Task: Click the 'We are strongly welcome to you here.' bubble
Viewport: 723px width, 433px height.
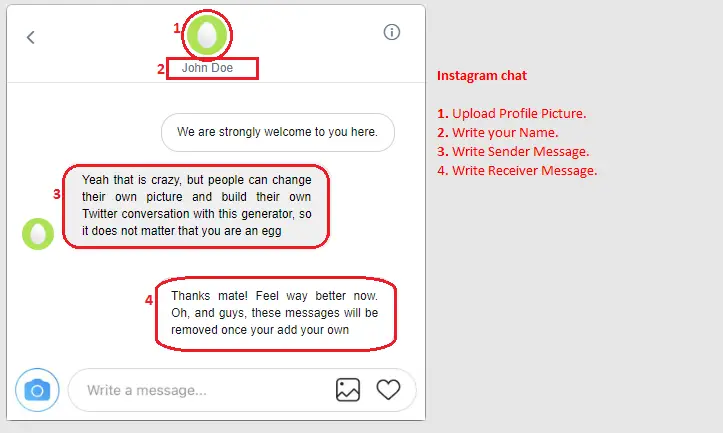Action: click(x=278, y=132)
